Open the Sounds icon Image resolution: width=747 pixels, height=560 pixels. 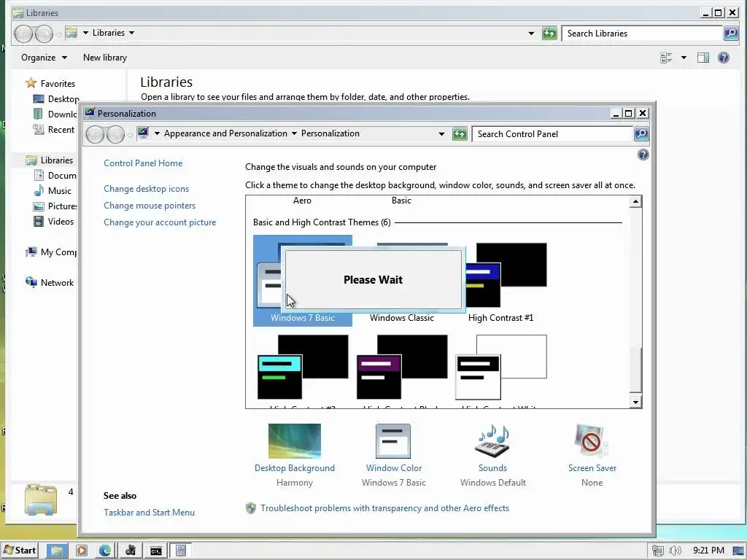[x=492, y=440]
